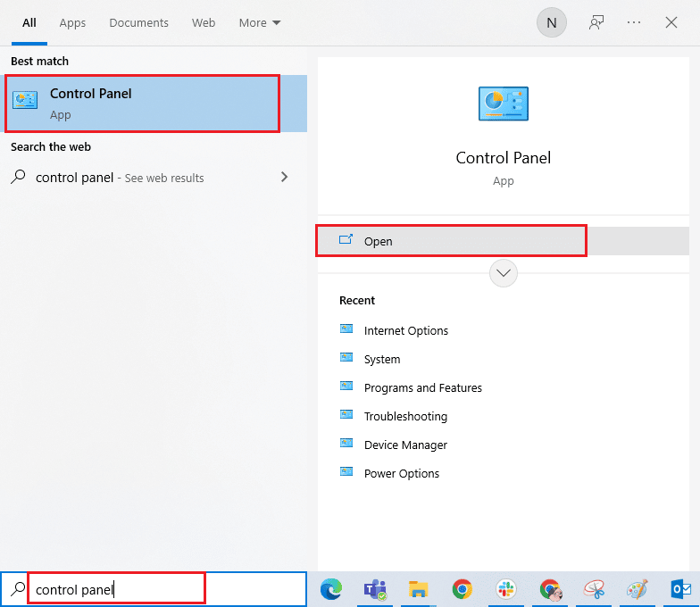Open Internet Options from Recent
Viewport: 700px width, 607px height.
click(x=405, y=330)
